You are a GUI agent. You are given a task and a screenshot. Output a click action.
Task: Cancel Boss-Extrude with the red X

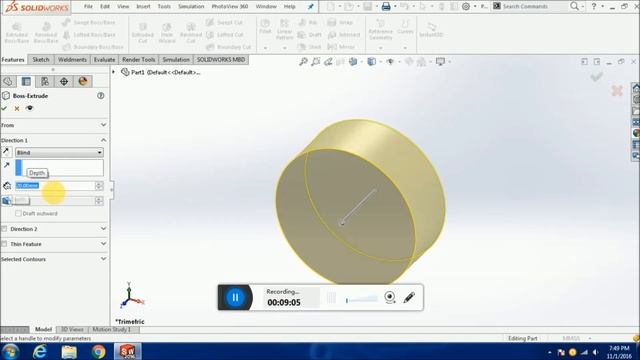coord(17,109)
